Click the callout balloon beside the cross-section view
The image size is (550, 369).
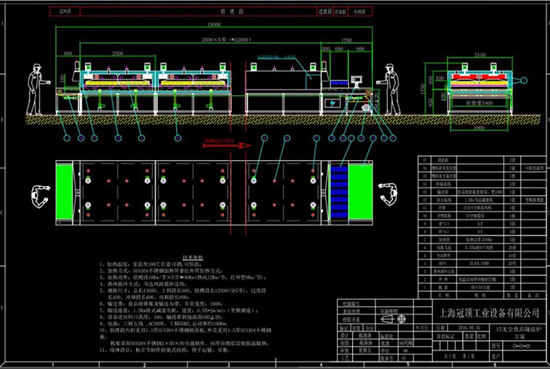(x=524, y=81)
